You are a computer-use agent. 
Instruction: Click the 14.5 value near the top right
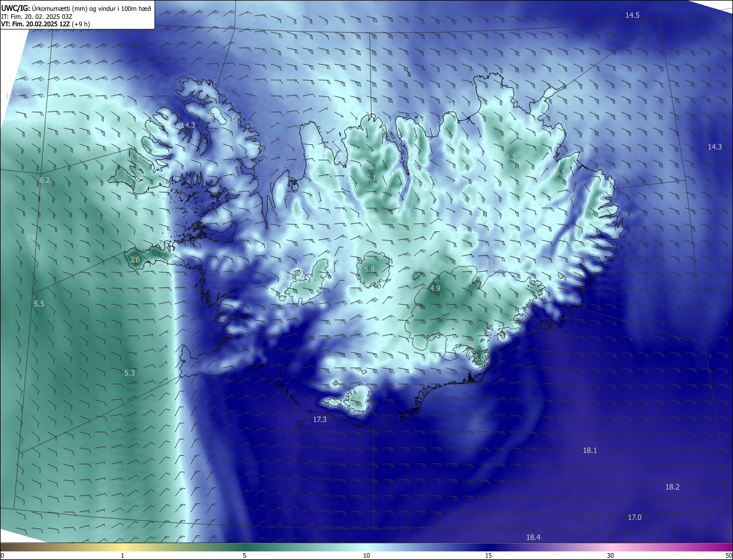632,15
